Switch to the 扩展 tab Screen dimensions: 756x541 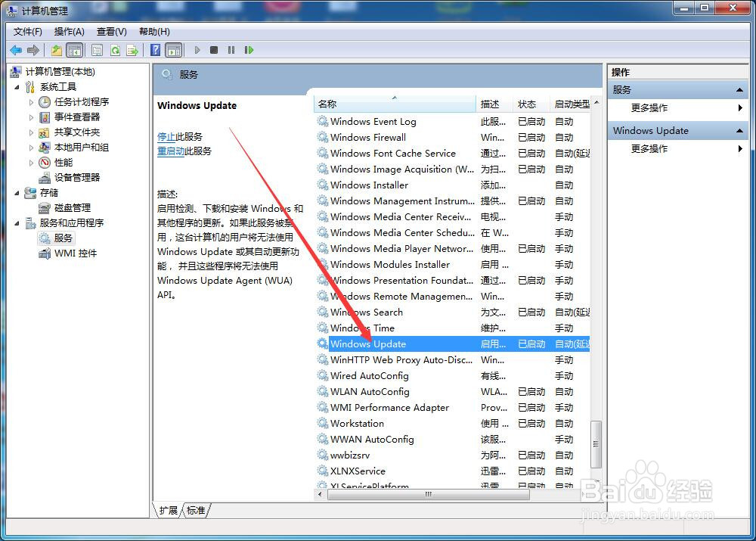coord(169,510)
